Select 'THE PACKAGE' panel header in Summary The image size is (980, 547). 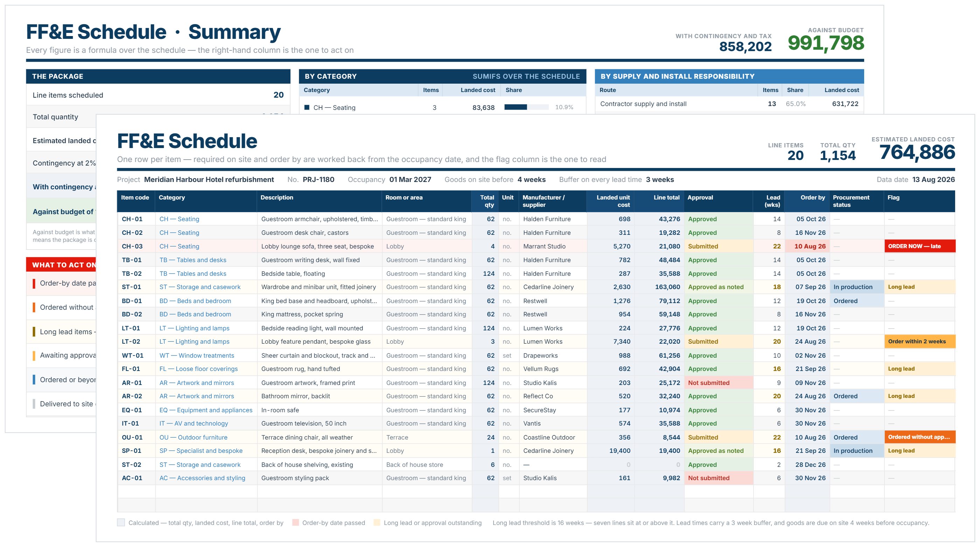pyautogui.click(x=158, y=76)
